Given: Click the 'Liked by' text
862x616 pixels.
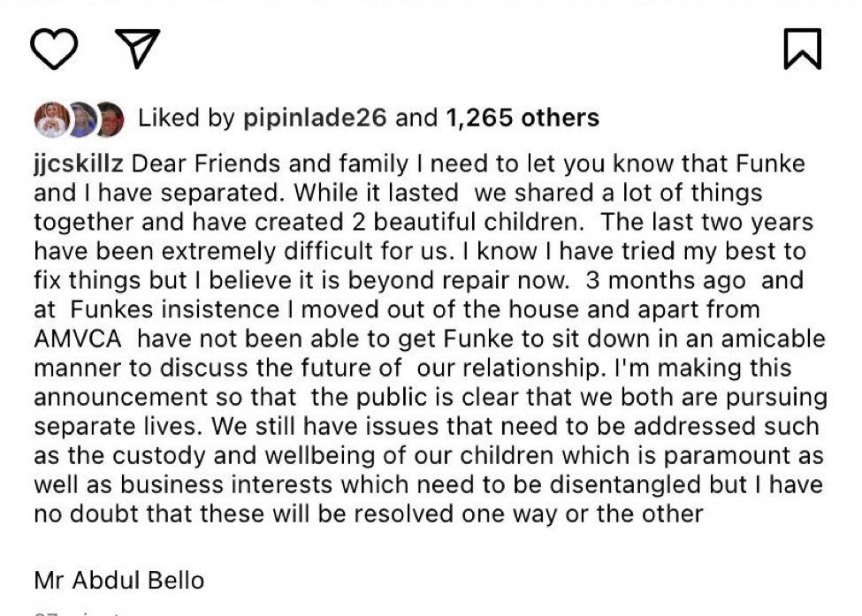Looking at the screenshot, I should 187,118.
